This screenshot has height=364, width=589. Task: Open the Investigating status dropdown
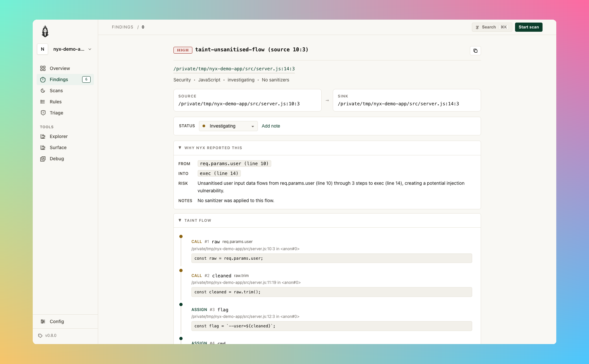click(228, 126)
